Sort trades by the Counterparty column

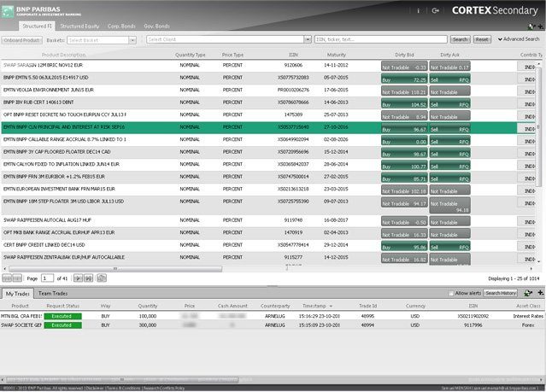[x=275, y=306]
